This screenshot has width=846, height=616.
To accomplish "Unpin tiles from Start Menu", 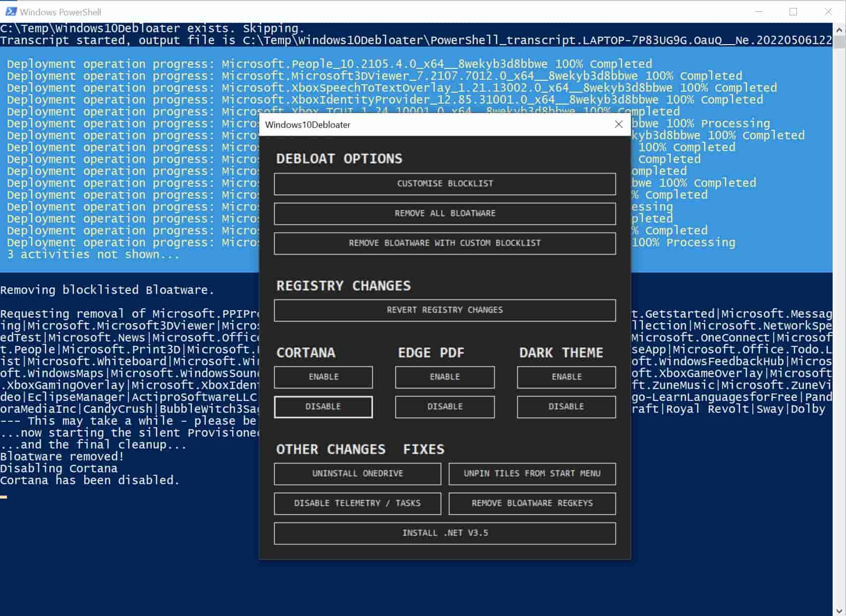I will pyautogui.click(x=532, y=474).
